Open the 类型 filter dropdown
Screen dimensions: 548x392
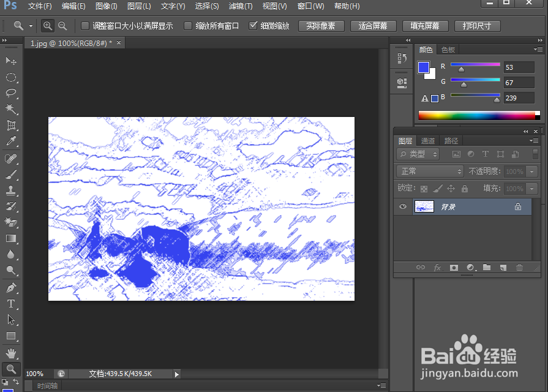coord(417,154)
